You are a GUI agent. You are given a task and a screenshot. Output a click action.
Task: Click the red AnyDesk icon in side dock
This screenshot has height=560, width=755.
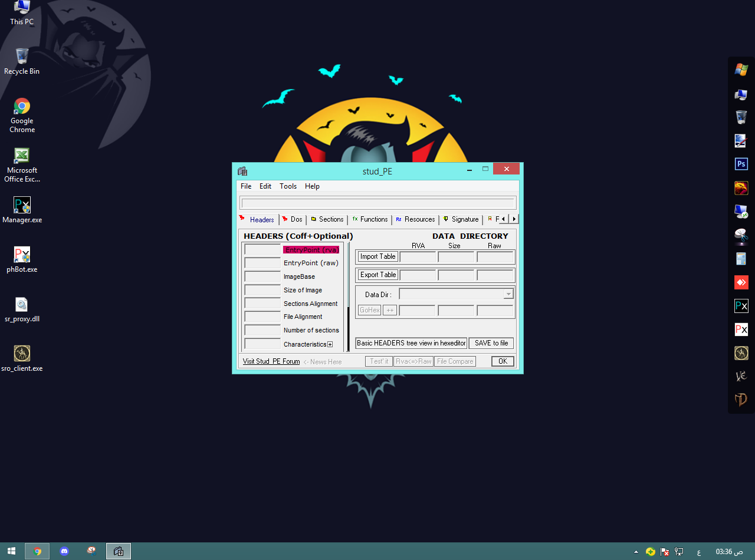[x=741, y=282]
